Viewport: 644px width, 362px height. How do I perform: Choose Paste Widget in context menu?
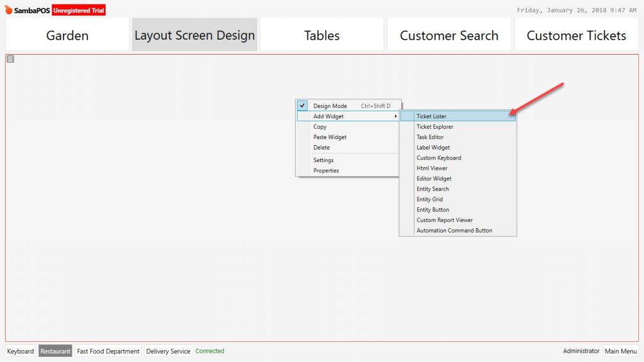tap(348, 137)
